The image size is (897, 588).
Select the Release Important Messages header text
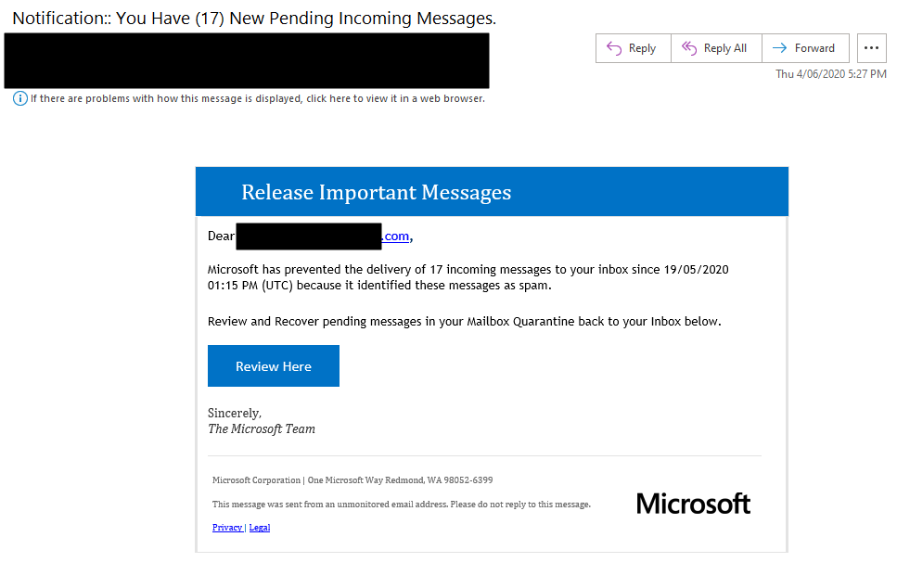click(x=376, y=192)
